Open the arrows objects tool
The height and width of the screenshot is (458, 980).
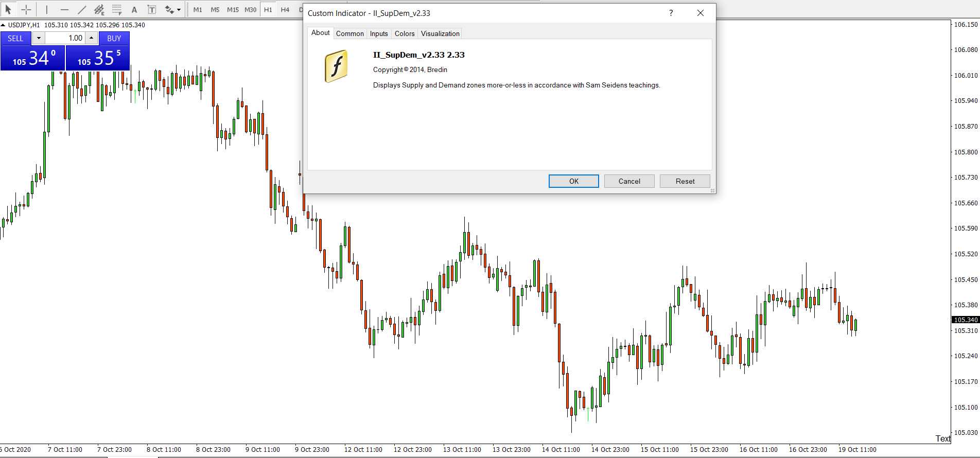point(169,9)
